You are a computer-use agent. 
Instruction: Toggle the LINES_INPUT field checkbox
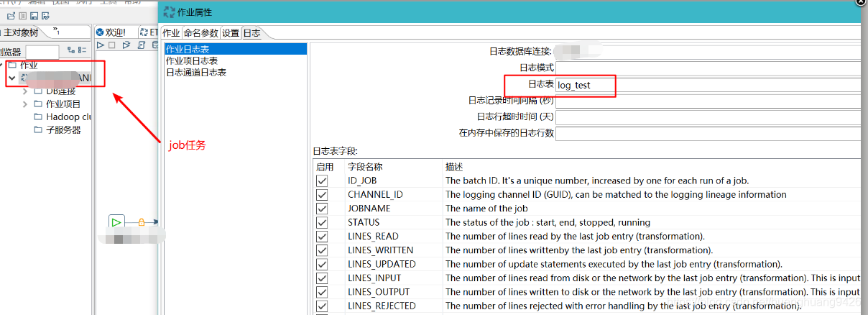tap(322, 278)
